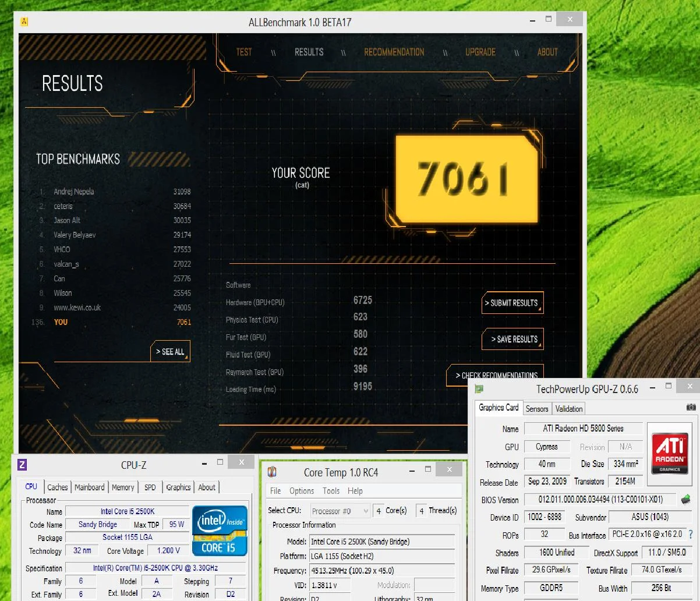700x601 pixels.
Task: Click the SAVE RESULTS button
Action: pyautogui.click(x=513, y=339)
